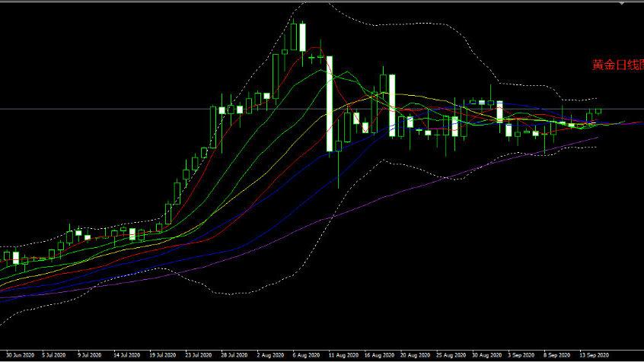Click the last candlestick on the chart
Viewport: 644px width, 362px height.
point(598,112)
